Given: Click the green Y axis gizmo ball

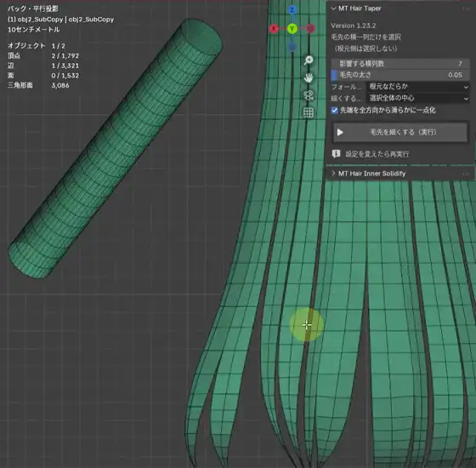Looking at the screenshot, I should pyautogui.click(x=292, y=29).
